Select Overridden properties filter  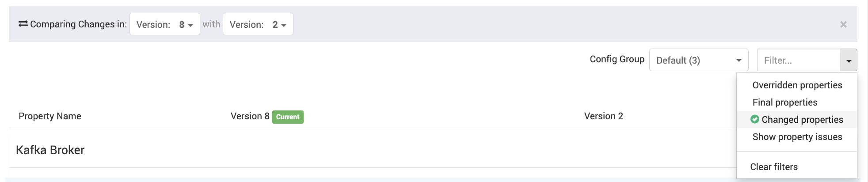[x=797, y=85]
